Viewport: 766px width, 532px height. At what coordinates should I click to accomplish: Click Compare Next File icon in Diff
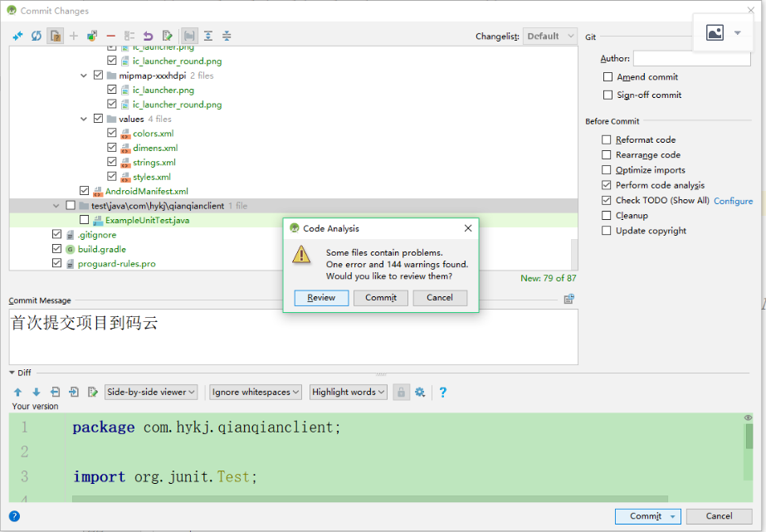[x=74, y=392]
